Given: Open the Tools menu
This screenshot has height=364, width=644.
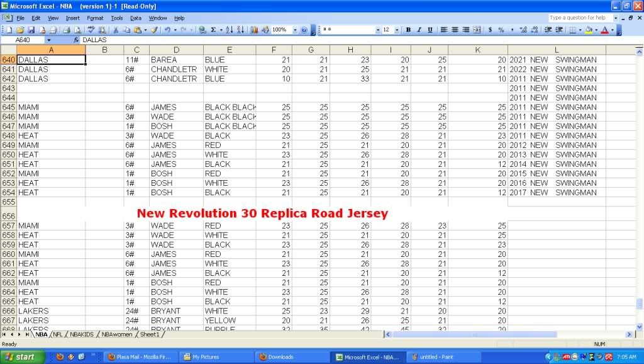Looking at the screenshot, I should 117,18.
